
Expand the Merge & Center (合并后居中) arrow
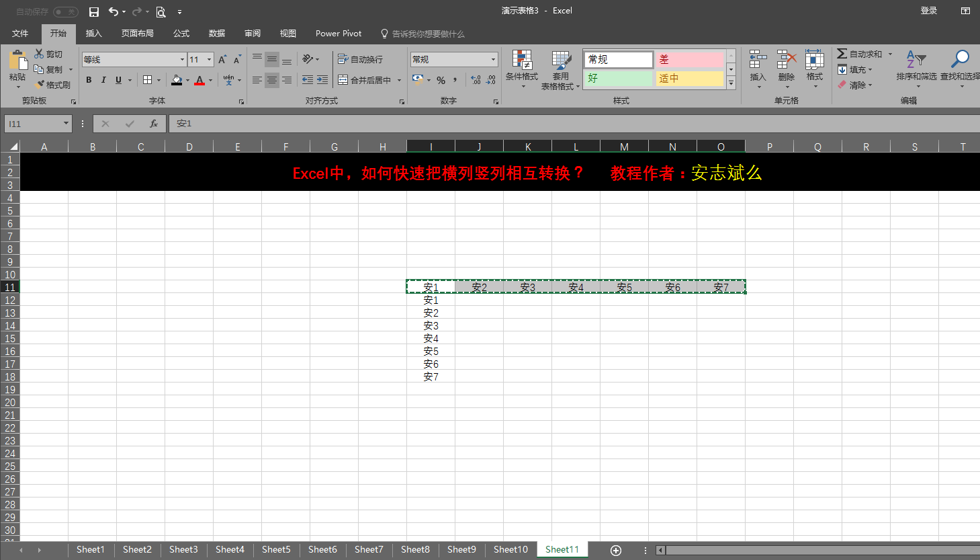pos(399,80)
